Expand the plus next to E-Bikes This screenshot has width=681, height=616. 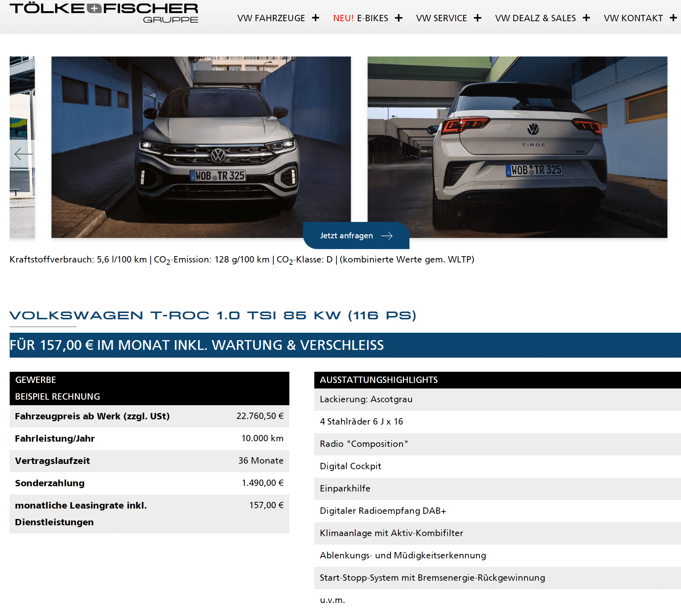[399, 18]
